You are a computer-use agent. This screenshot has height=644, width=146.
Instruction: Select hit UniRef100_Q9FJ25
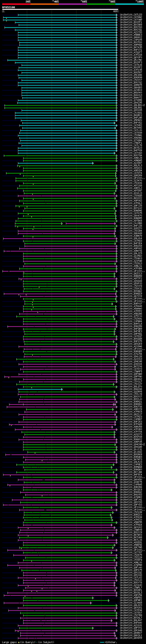coord(131,206)
